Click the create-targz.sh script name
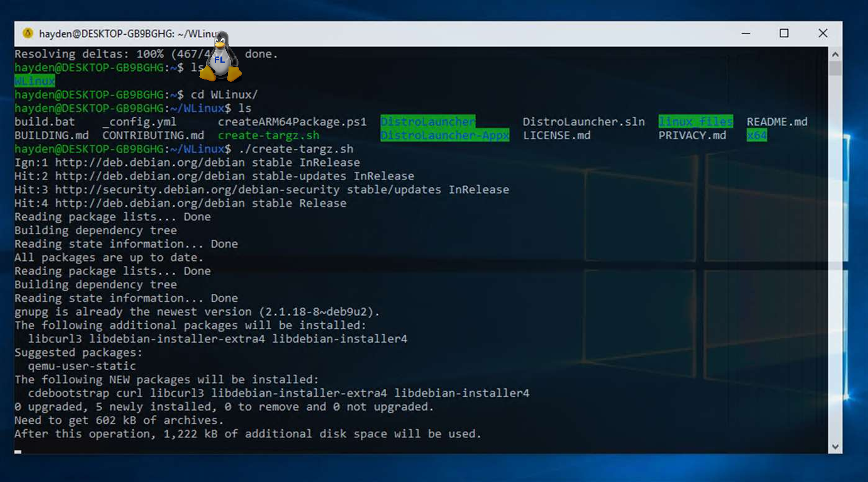Screen dimensions: 868x482 click(268, 135)
